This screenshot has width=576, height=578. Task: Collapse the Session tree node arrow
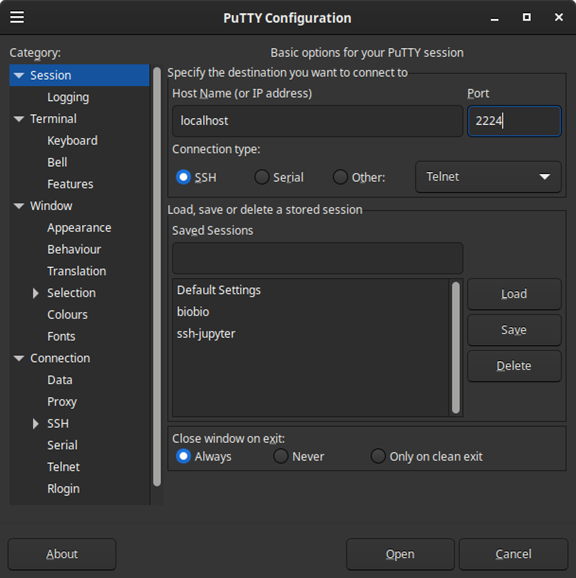(x=19, y=76)
